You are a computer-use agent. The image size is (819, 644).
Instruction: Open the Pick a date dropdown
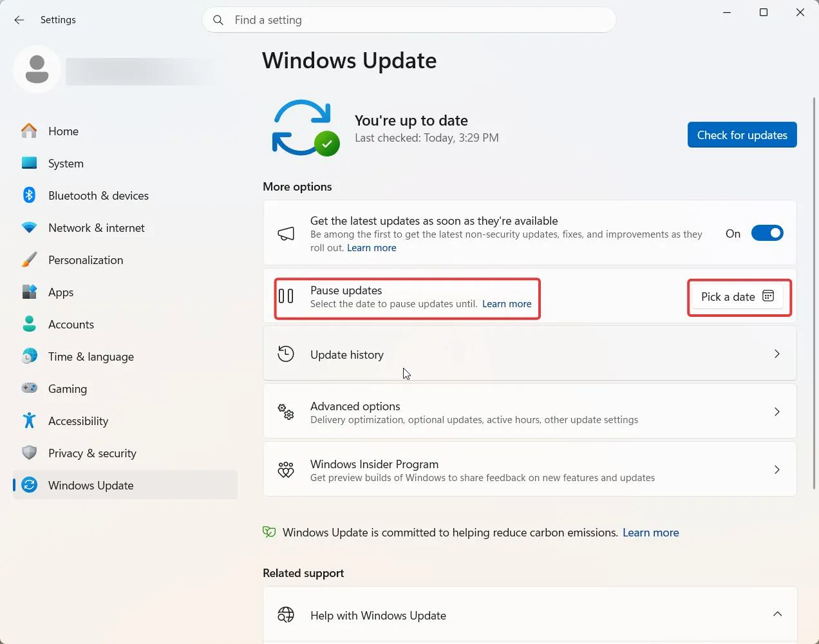click(x=738, y=296)
